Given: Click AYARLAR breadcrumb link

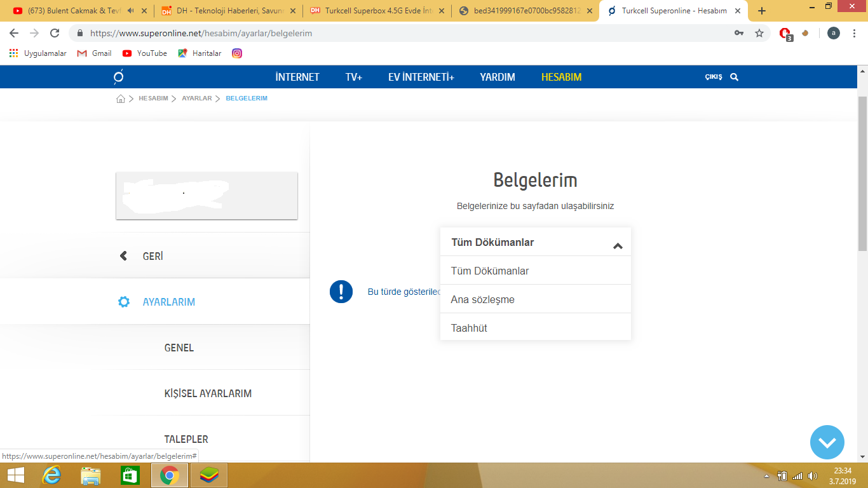Looking at the screenshot, I should [x=197, y=98].
